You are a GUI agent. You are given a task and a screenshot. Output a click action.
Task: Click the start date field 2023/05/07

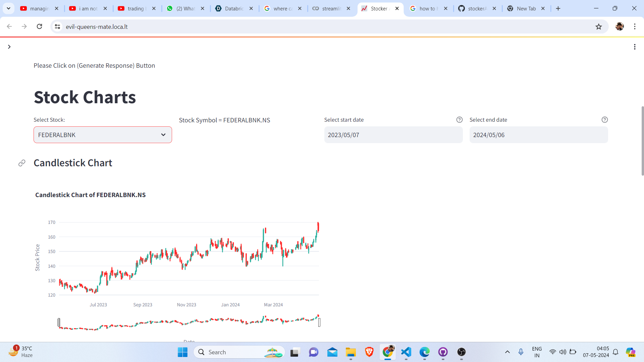click(393, 135)
